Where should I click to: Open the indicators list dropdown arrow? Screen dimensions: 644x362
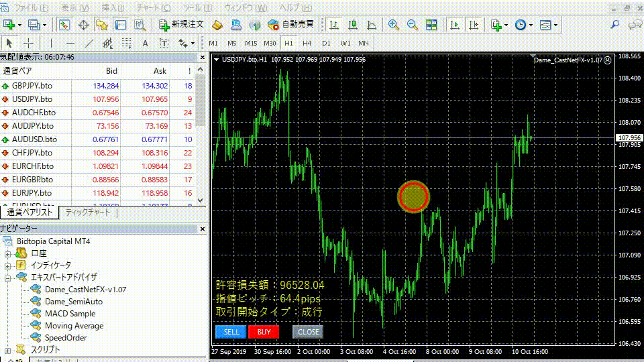click(506, 25)
